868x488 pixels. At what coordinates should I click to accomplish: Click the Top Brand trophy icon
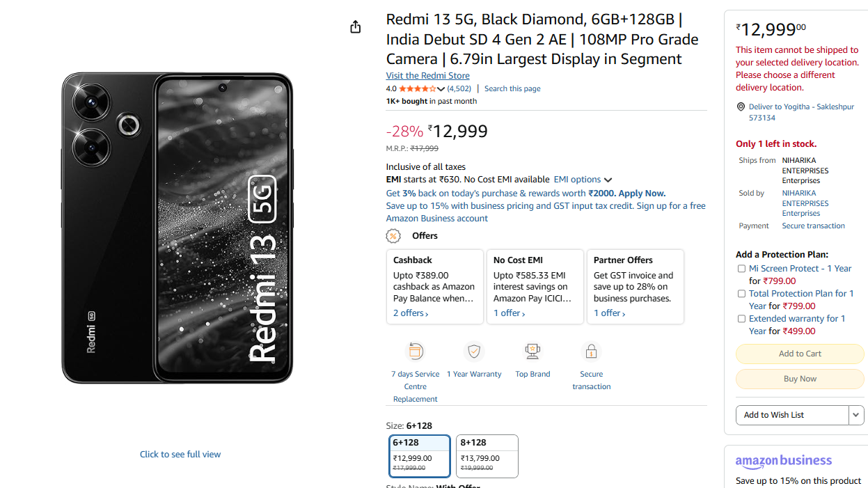coord(532,352)
